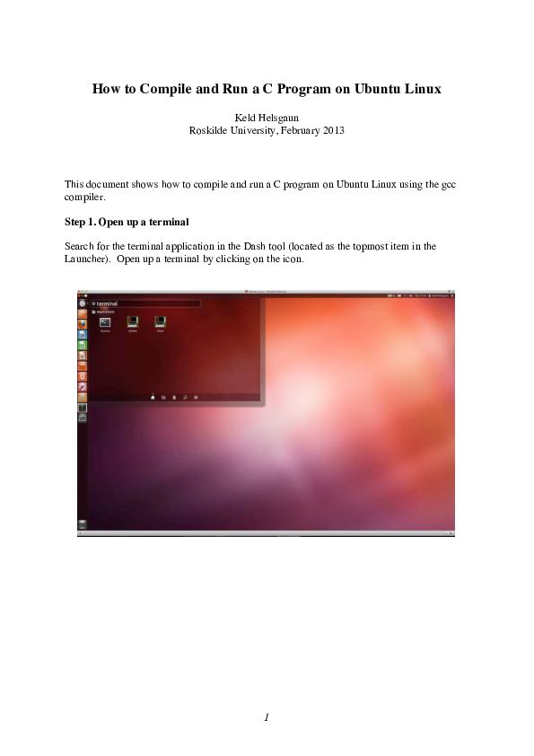Select the Applications lens in Dash
This screenshot has width=534, height=756.
pos(163,397)
